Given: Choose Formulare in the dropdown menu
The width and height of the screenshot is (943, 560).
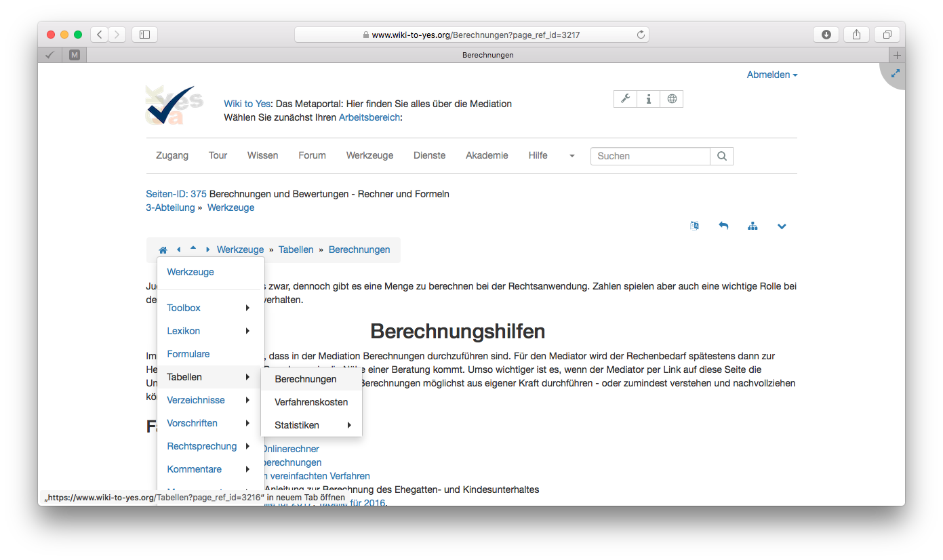Looking at the screenshot, I should coord(188,354).
